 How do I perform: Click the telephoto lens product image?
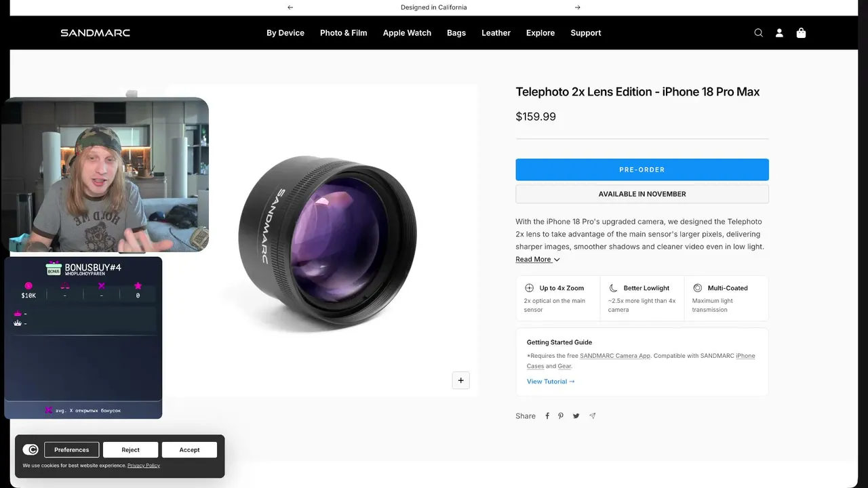coord(328,243)
